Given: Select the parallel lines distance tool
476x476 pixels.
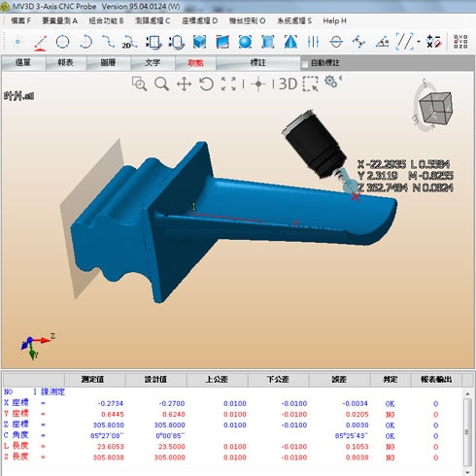Looking at the screenshot, I should [313, 42].
